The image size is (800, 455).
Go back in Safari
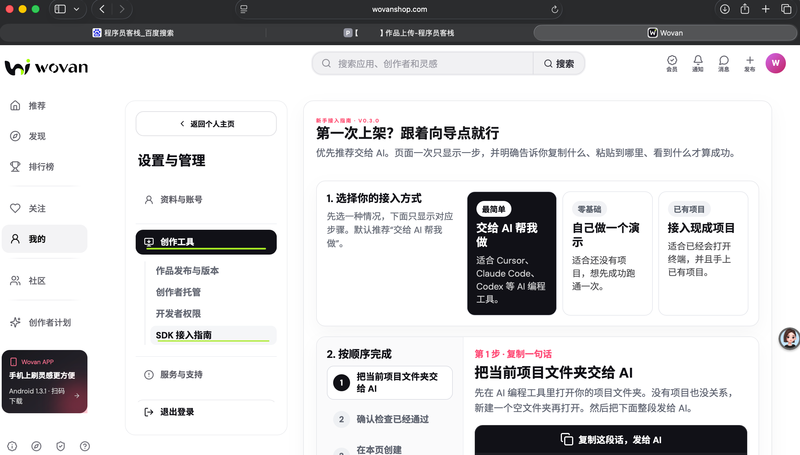102,9
